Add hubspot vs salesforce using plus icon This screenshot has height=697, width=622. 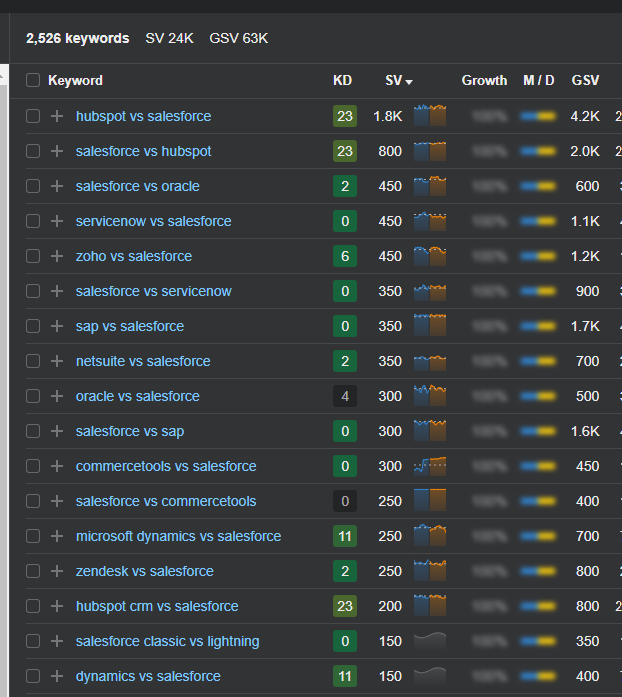coord(57,116)
